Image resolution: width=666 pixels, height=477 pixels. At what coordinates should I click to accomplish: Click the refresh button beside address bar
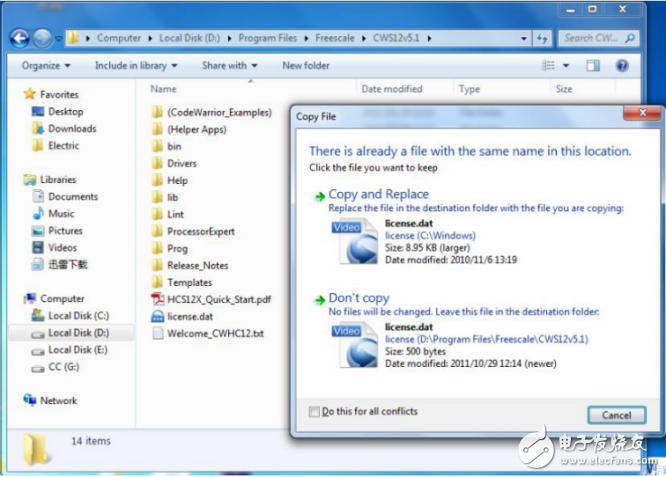point(543,38)
